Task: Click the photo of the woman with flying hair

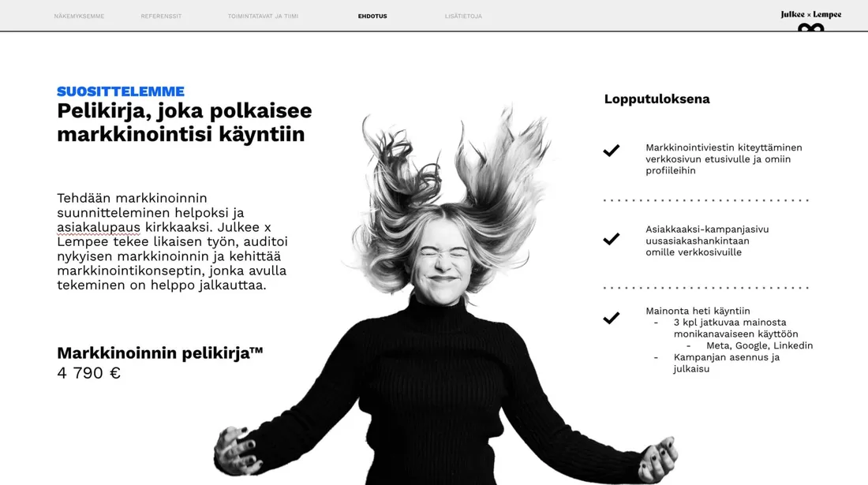Action: click(446, 296)
